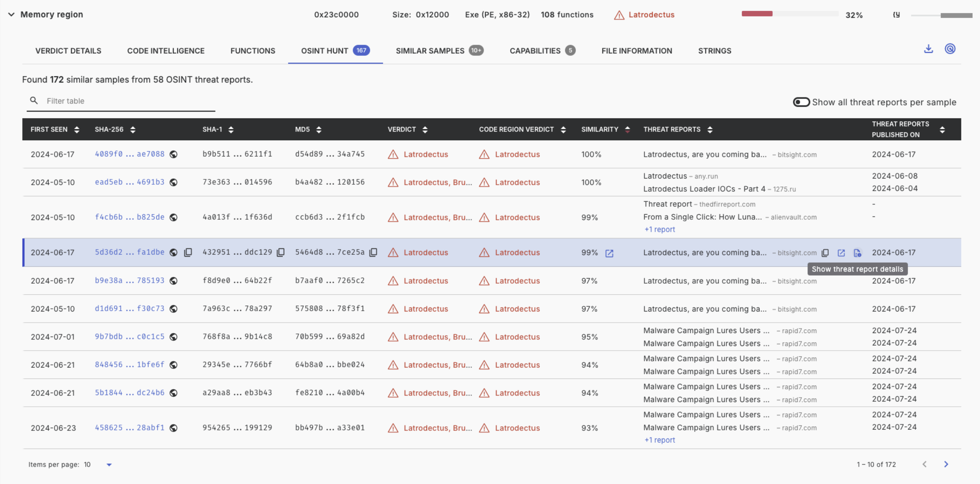Expand +1 report for sample f4cb6b...b825de
The image size is (980, 484).
click(660, 229)
